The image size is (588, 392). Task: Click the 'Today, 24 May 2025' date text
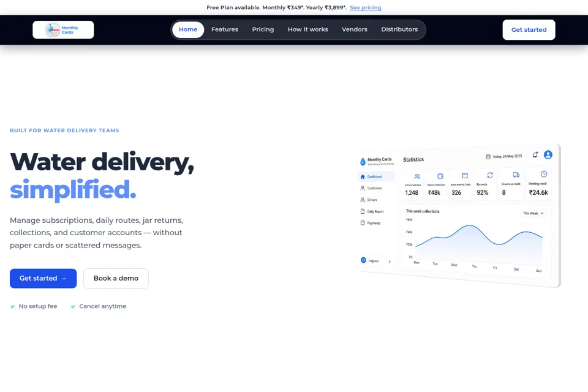click(x=507, y=156)
